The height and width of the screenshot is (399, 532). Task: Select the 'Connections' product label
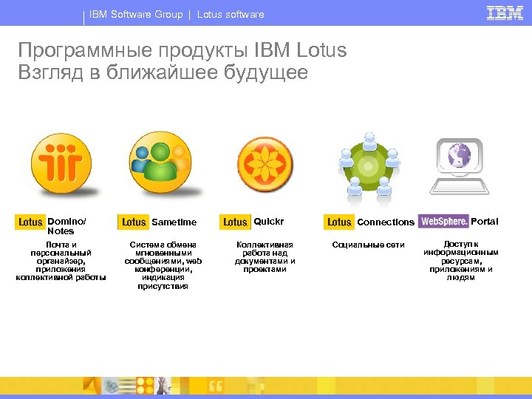(386, 222)
